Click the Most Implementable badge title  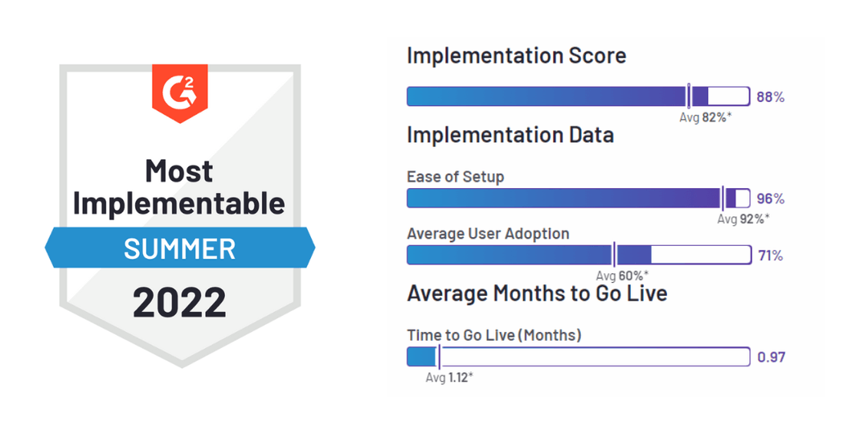[x=178, y=187]
